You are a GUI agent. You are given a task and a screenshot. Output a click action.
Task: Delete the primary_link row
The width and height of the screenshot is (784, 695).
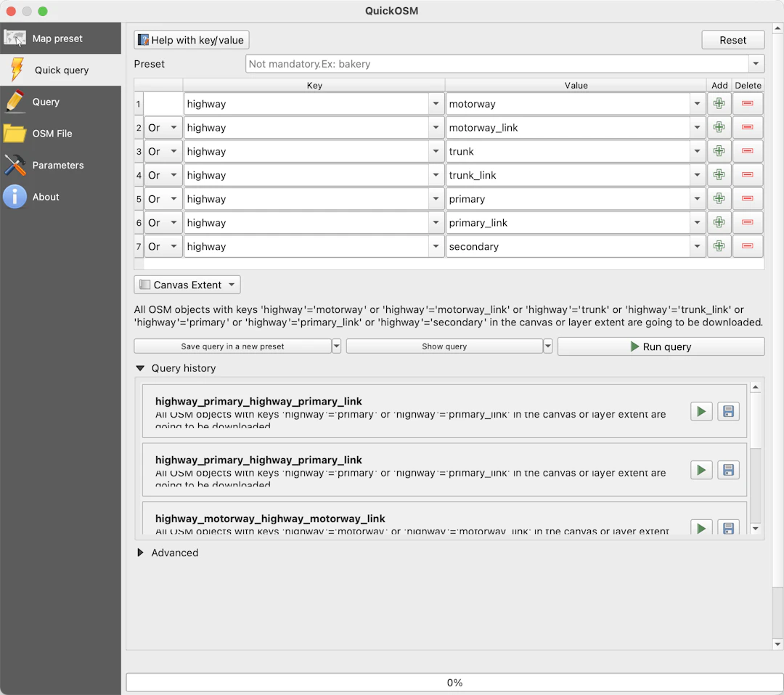point(748,222)
